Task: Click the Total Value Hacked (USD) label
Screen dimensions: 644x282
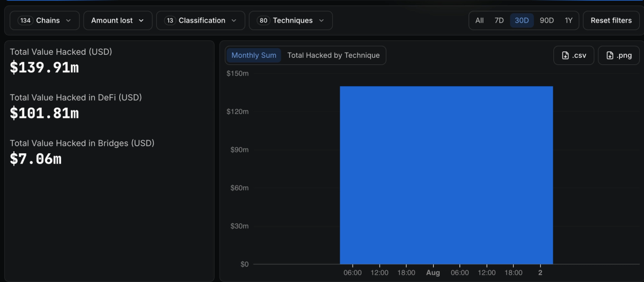Action: pos(61,52)
